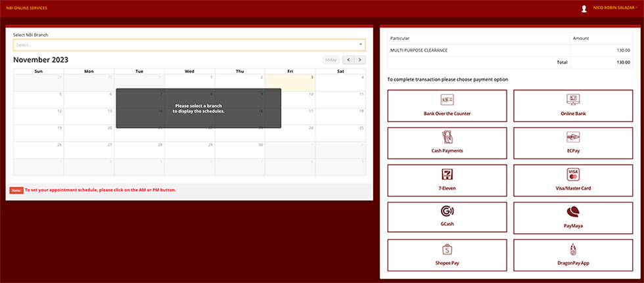The height and width of the screenshot is (283, 644).
Task: Click the Bank Over the Counter icon
Action: tap(447, 100)
